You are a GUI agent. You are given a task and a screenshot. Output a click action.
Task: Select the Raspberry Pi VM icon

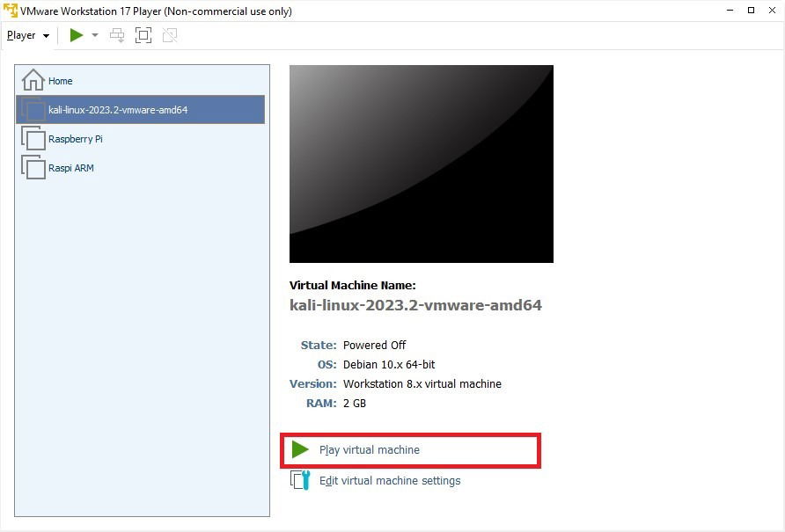(x=33, y=138)
